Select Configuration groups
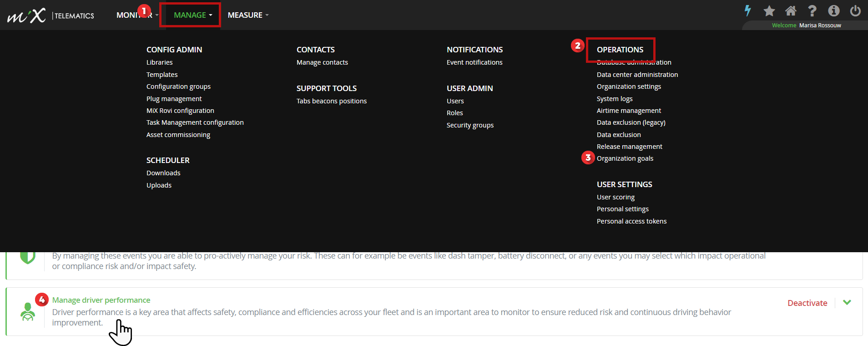 pyautogui.click(x=178, y=86)
